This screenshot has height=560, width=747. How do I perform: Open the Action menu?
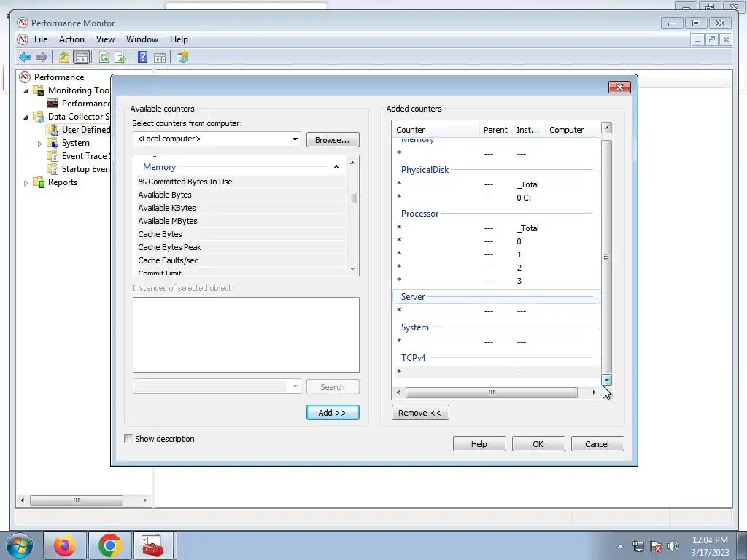(x=71, y=39)
